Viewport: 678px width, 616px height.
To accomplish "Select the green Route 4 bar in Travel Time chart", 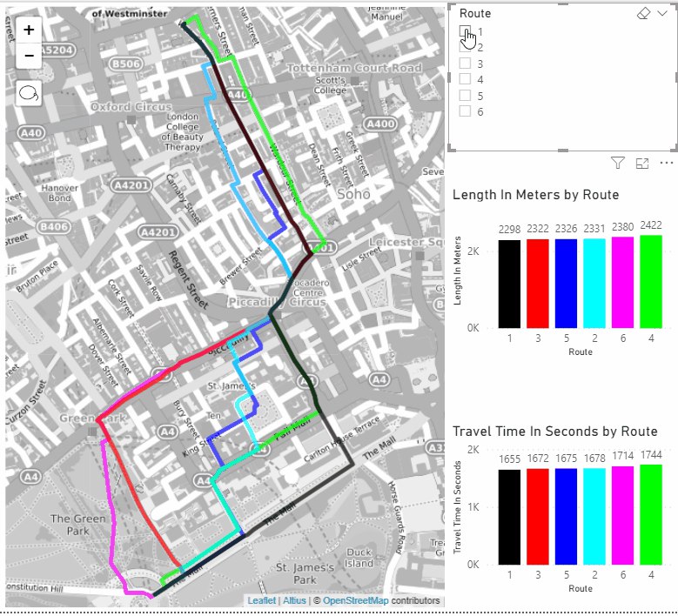I will (651, 514).
